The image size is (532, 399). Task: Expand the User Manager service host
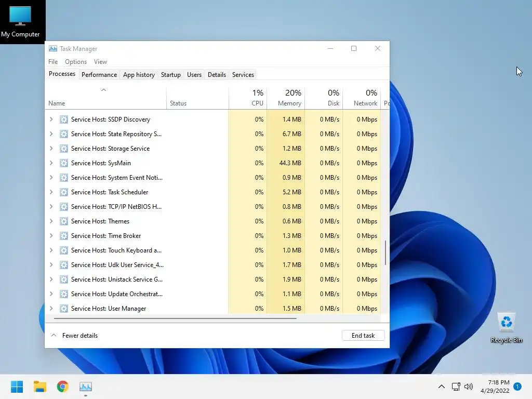(51, 309)
